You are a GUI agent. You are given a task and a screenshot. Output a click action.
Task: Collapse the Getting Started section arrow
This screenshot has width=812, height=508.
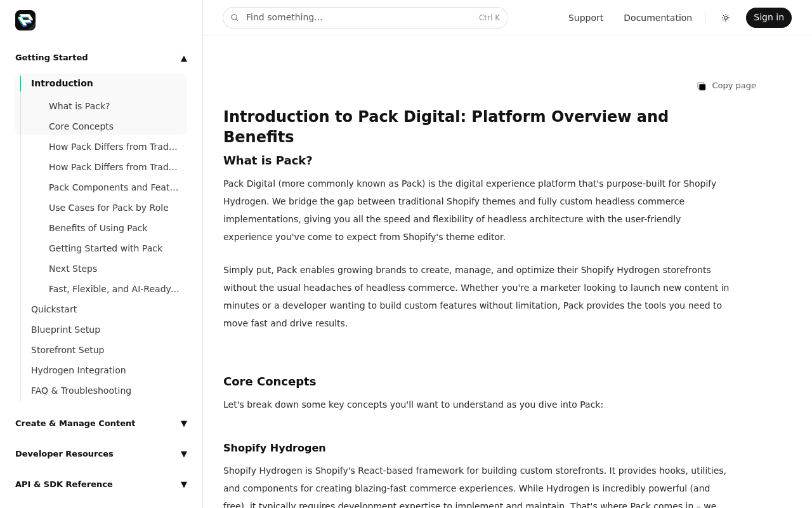coord(184,58)
